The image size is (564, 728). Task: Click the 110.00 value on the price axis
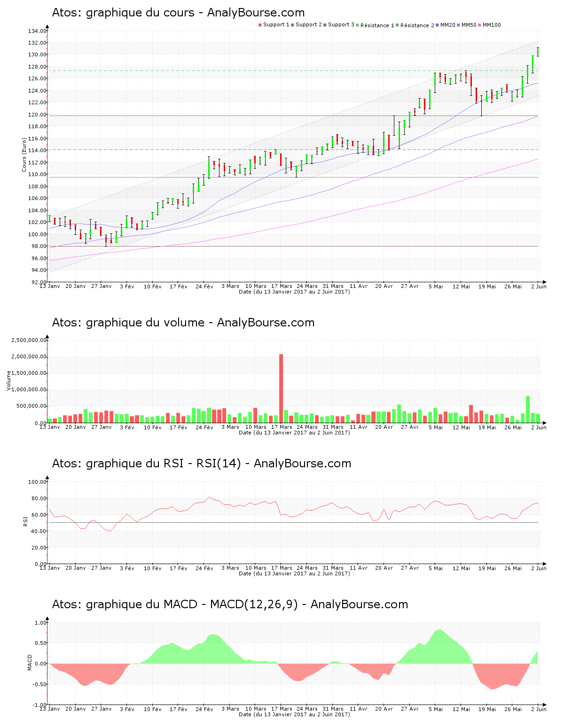37,174
